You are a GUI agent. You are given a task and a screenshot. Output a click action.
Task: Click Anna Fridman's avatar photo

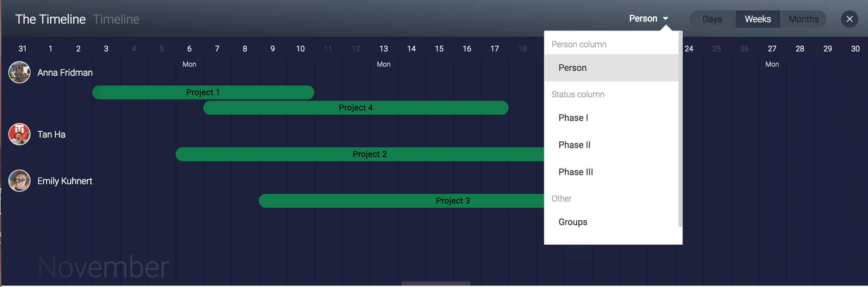19,72
